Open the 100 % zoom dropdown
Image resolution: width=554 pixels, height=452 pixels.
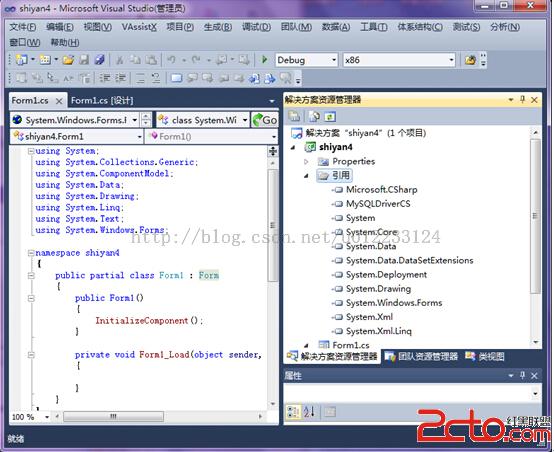[47, 417]
